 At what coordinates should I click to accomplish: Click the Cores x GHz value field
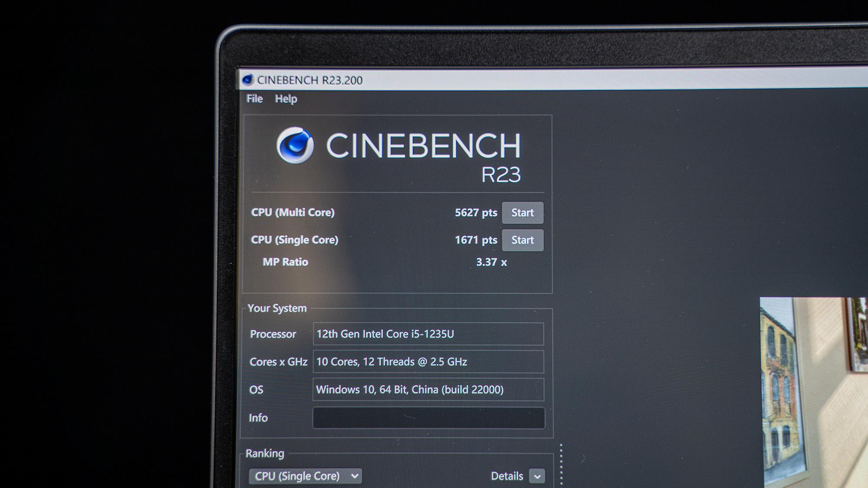428,362
